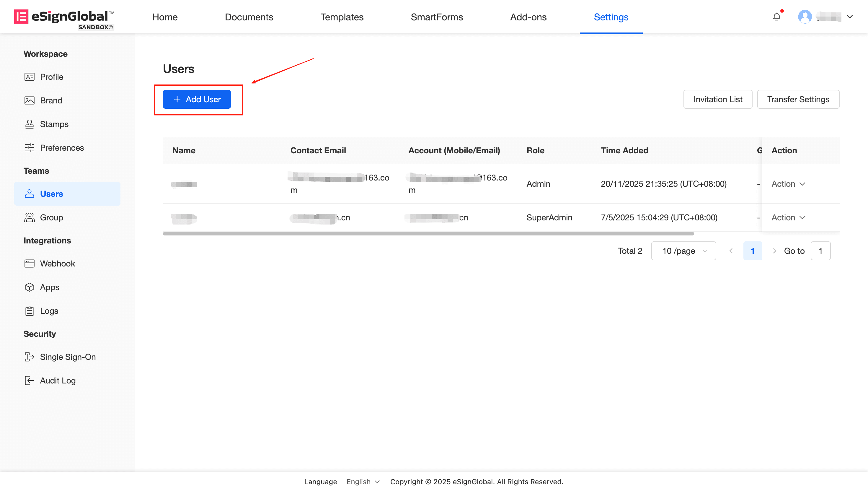Screen dimensions: 868x491
Task: Open the English language selector
Action: (363, 482)
